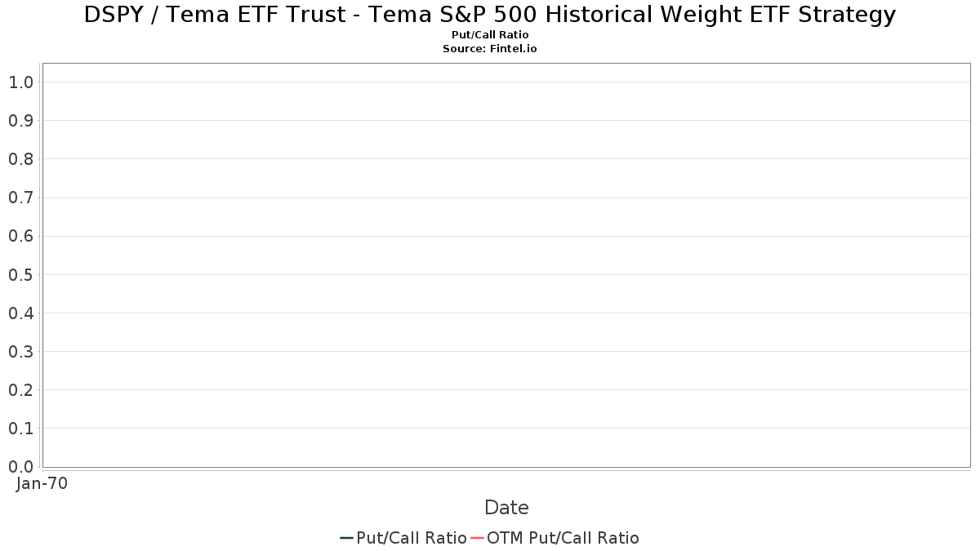
Task: Click the Jan-70 x-axis tick label
Action: pyautogui.click(x=42, y=483)
